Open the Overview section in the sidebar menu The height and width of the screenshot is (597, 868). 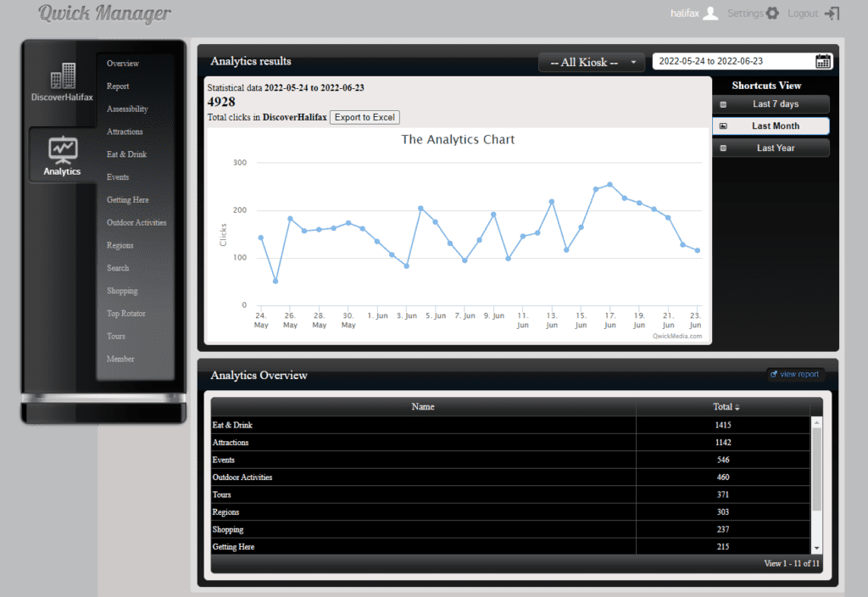(x=122, y=63)
